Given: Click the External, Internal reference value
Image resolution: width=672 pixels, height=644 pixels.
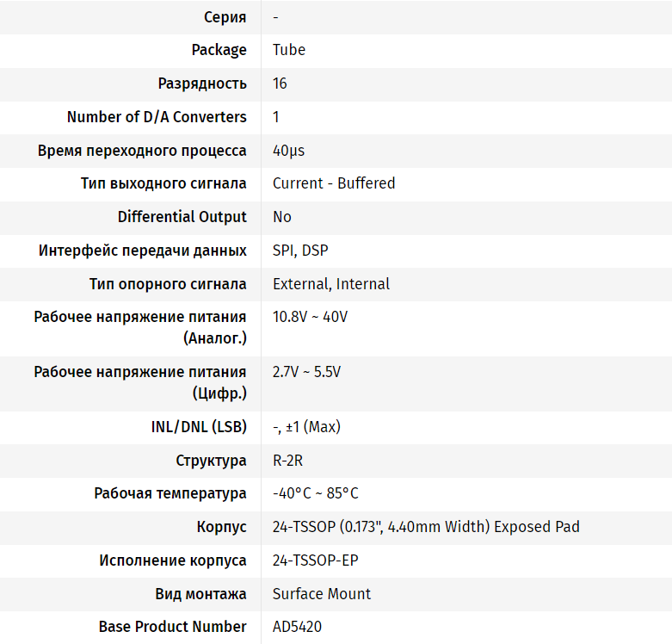Looking at the screenshot, I should 331,284.
